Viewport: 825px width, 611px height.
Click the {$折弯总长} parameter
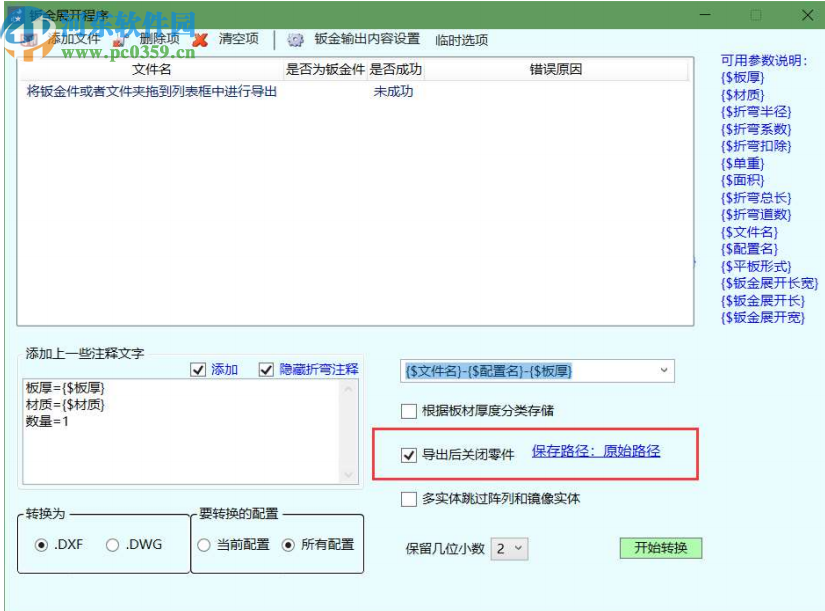tap(756, 198)
